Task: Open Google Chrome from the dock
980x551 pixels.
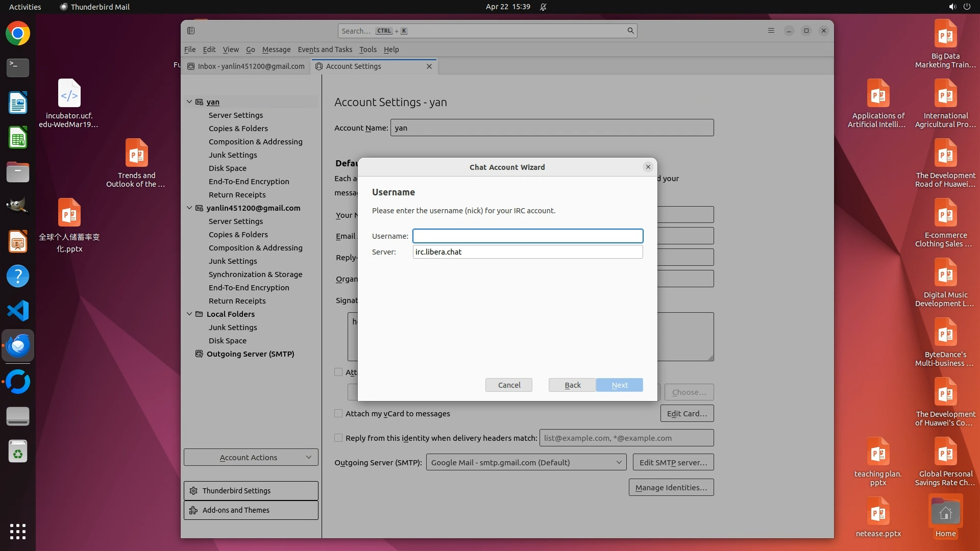Action: [18, 34]
